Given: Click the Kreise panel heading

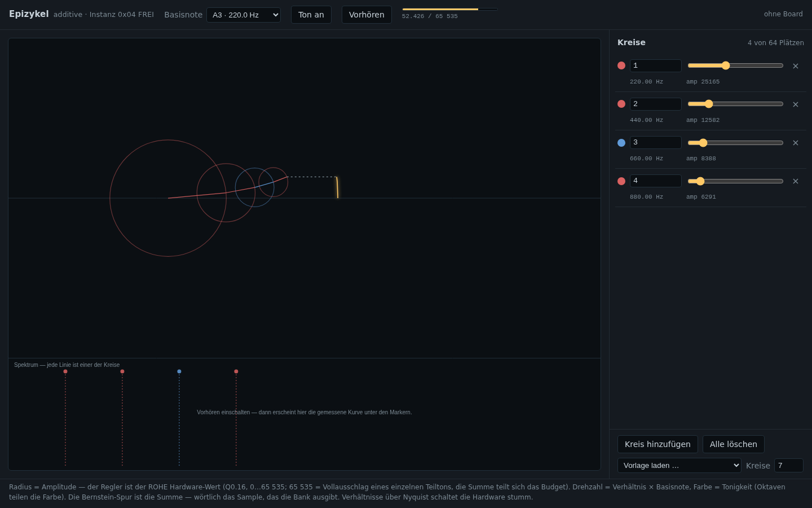Looking at the screenshot, I should pos(632,42).
